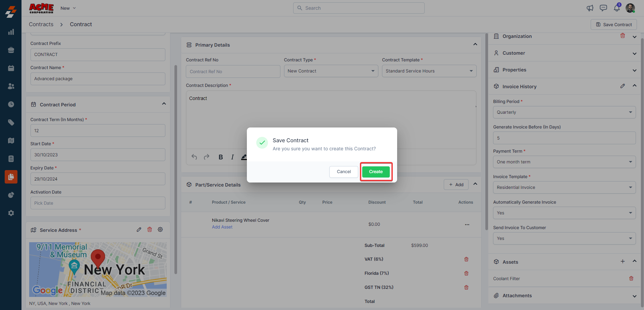Open the chat messages icon
The width and height of the screenshot is (644, 310).
point(603,8)
